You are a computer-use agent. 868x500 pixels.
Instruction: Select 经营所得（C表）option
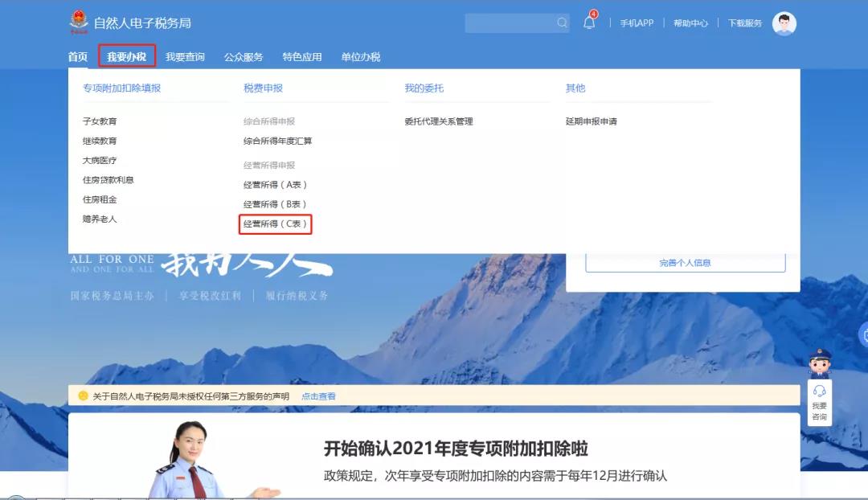tap(273, 223)
